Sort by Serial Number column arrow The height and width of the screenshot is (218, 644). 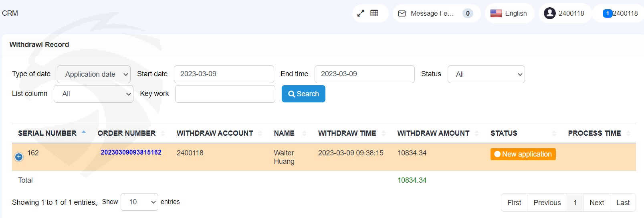[x=84, y=132]
